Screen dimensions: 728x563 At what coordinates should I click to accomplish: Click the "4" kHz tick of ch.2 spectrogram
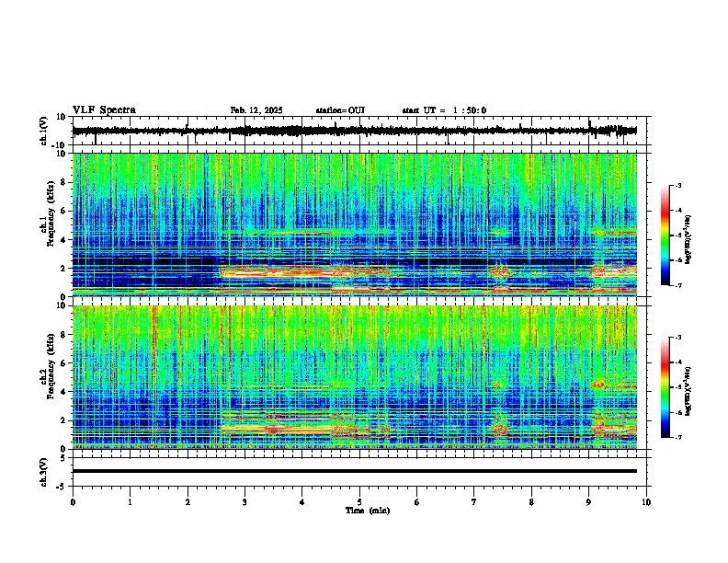point(63,392)
